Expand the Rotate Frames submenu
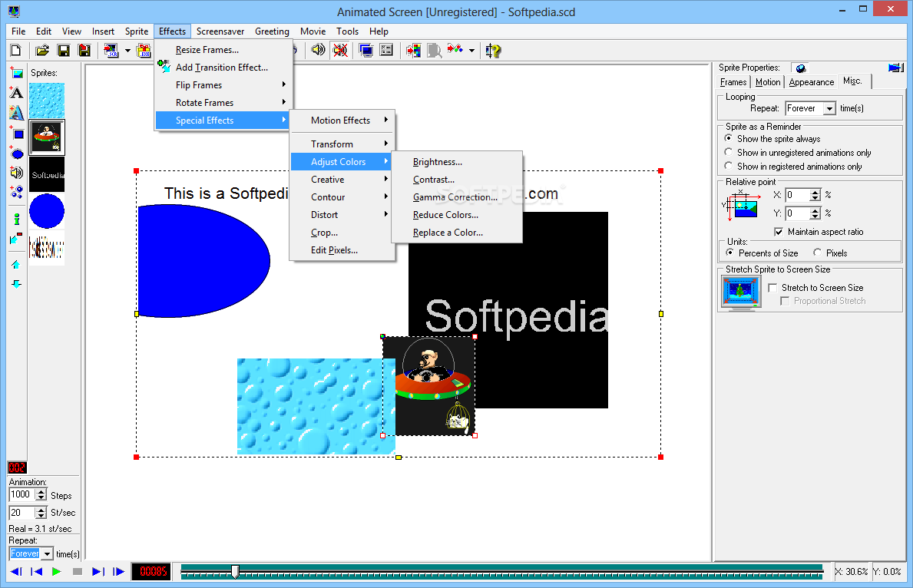This screenshot has width=913, height=588. [224, 102]
